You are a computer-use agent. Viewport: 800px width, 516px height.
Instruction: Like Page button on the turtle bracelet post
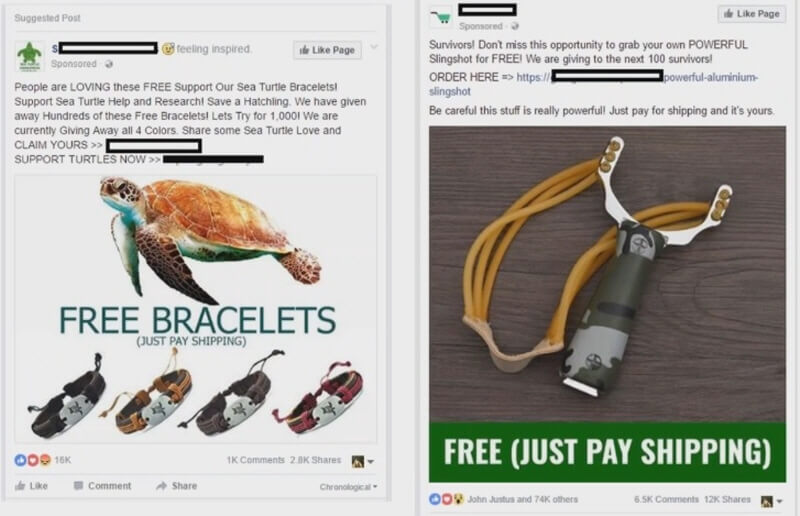point(327,50)
